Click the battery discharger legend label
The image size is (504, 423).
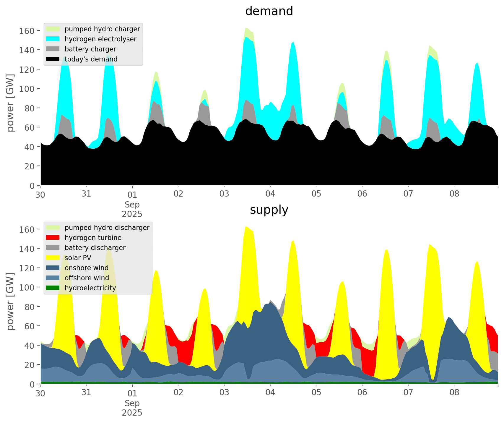[x=95, y=248]
